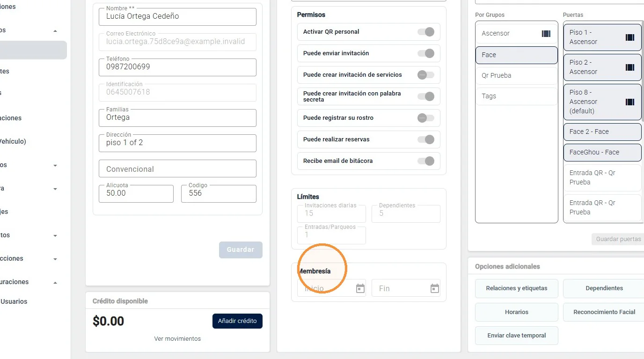The height and width of the screenshot is (359, 644).
Task: Open Dependientes options
Action: point(603,288)
